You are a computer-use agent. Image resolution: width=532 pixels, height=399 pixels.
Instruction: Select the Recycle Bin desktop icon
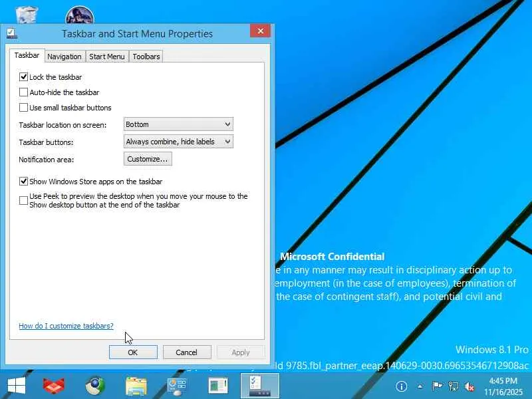point(27,15)
